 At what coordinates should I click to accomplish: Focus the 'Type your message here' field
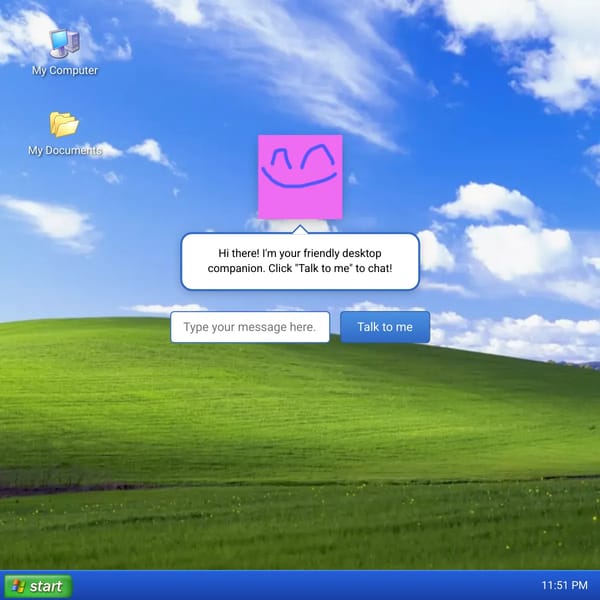(x=250, y=327)
